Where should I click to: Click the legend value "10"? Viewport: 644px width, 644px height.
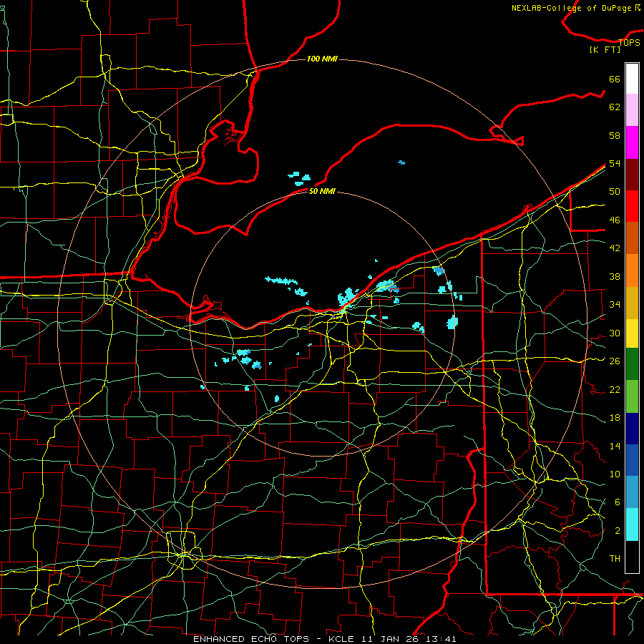coord(615,474)
